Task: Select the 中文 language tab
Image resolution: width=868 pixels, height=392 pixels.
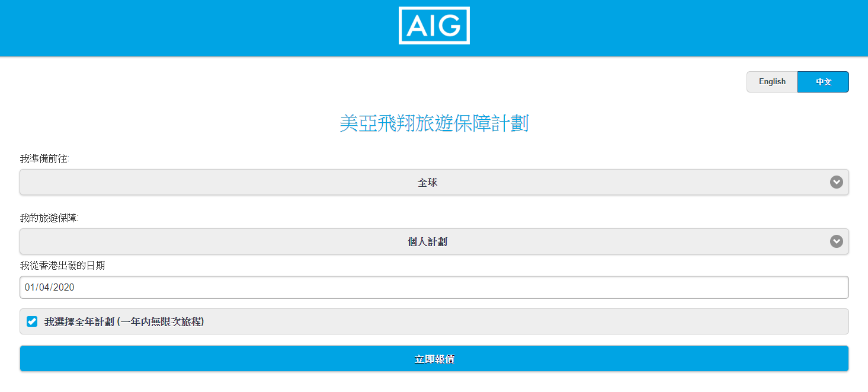Action: click(823, 81)
